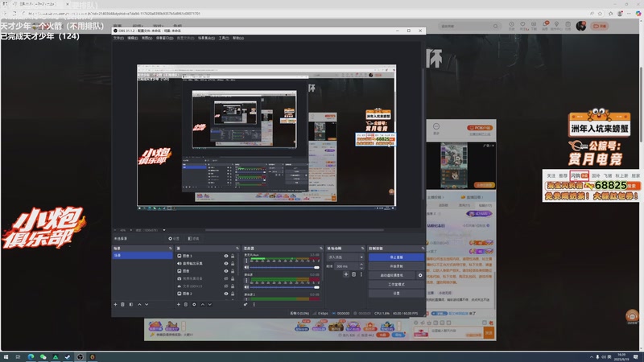Screen dimensions: 644x362
Task: Open transition properties three-dot menu
Action: pyautogui.click(x=361, y=274)
